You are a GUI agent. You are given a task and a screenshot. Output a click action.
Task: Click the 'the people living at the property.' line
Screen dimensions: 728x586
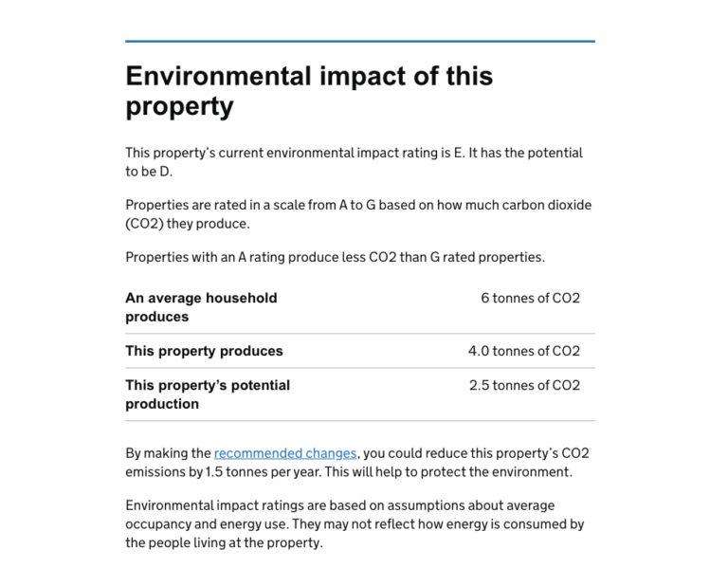pos(224,543)
